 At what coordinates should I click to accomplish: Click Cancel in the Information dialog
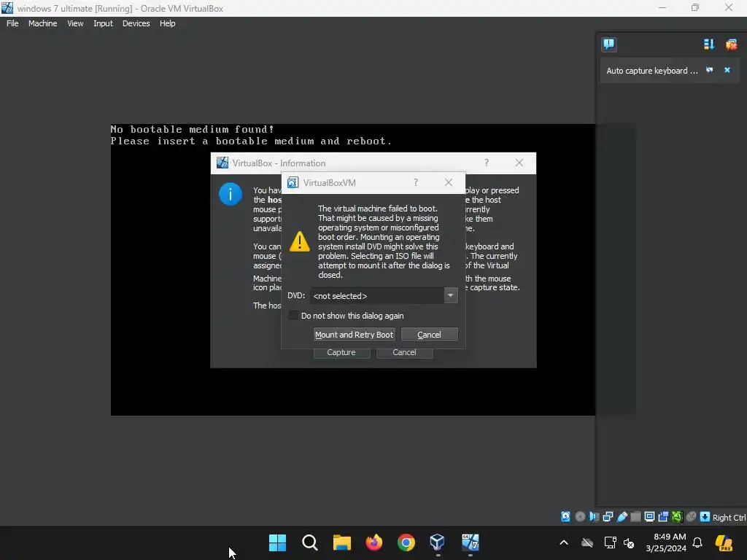404,352
